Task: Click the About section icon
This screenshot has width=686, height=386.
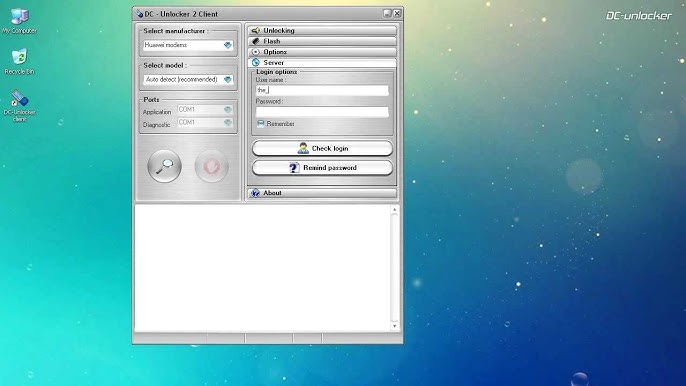Action: [x=256, y=193]
